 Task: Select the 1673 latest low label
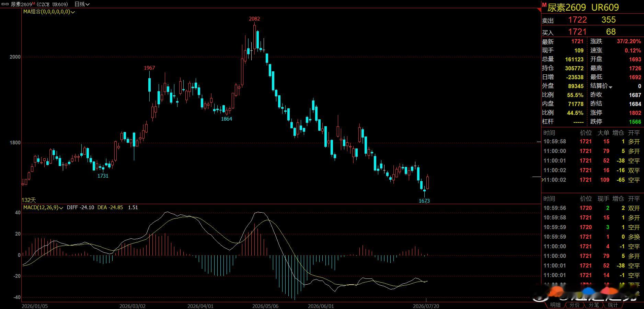(x=424, y=201)
